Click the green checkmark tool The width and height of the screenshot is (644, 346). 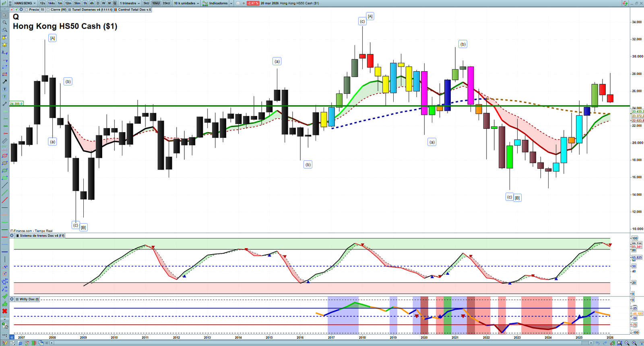pos(4,296)
